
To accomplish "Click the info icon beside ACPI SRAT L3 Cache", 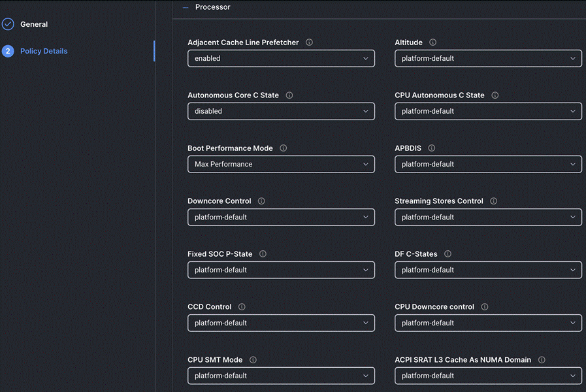I will 542,359.
